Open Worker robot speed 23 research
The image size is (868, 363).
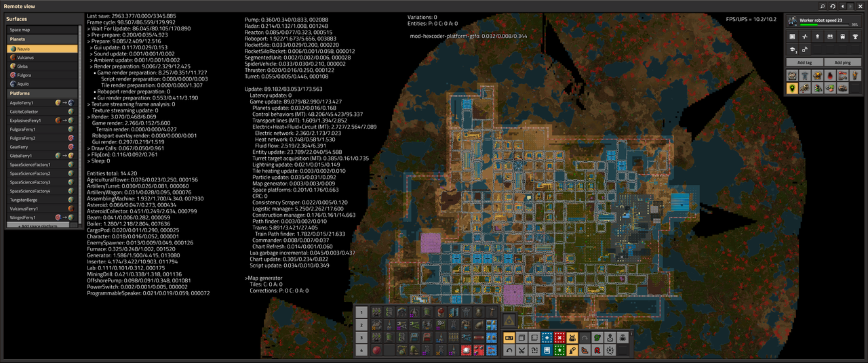824,22
